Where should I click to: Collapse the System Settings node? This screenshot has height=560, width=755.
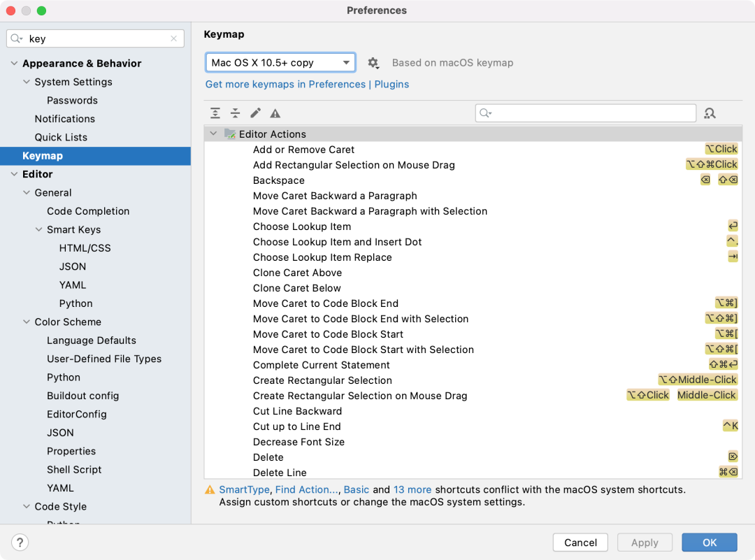pyautogui.click(x=27, y=82)
